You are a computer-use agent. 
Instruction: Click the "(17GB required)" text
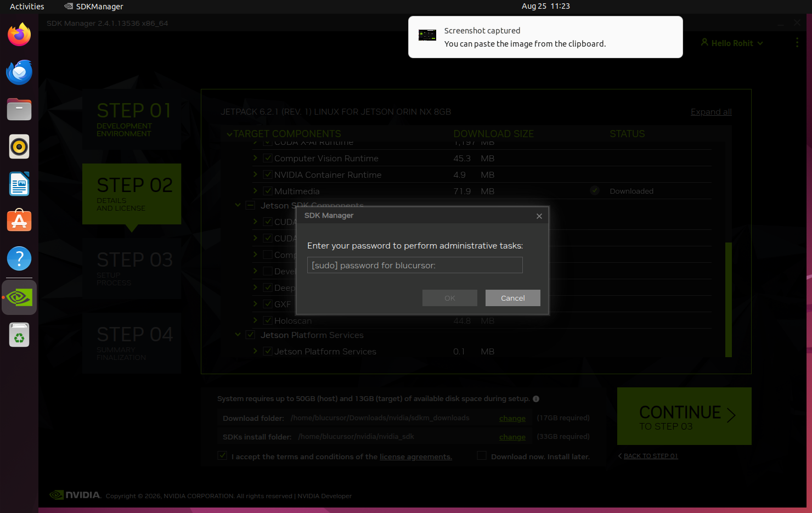pyautogui.click(x=563, y=418)
